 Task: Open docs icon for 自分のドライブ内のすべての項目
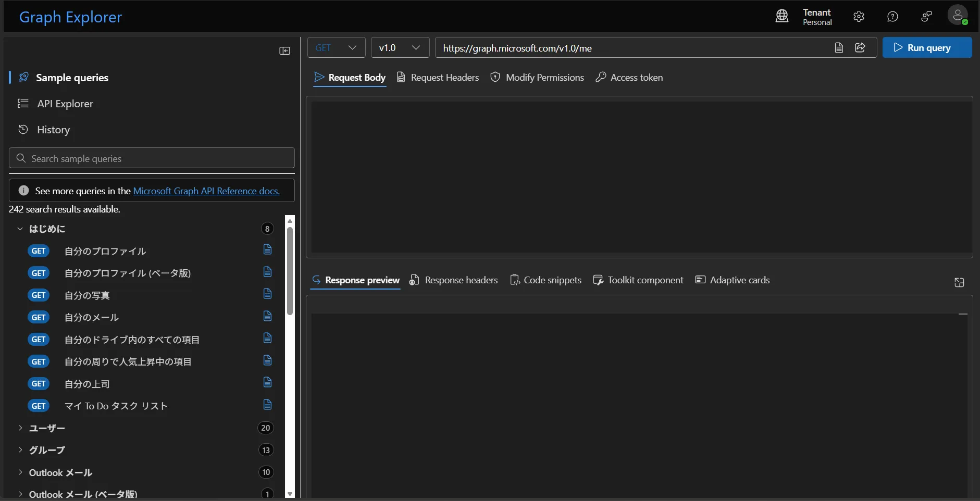click(267, 338)
